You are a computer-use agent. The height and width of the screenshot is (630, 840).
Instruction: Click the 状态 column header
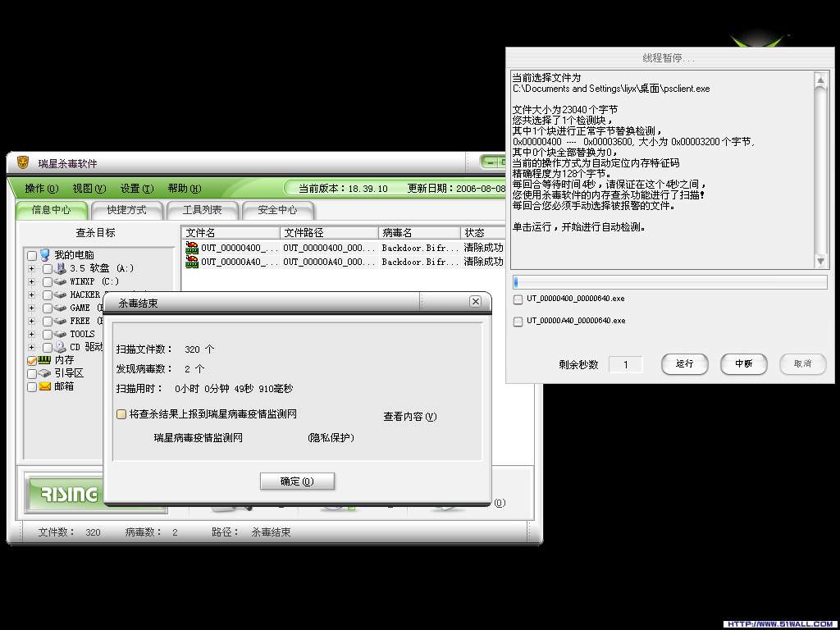pyautogui.click(x=482, y=232)
